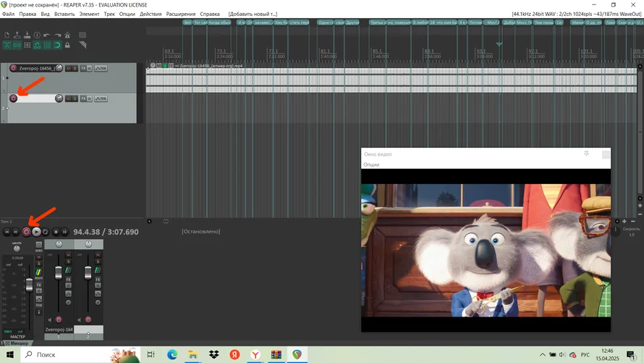Toggle record monitoring speaker on mixer track 2
The image size is (644, 363).
(80, 320)
